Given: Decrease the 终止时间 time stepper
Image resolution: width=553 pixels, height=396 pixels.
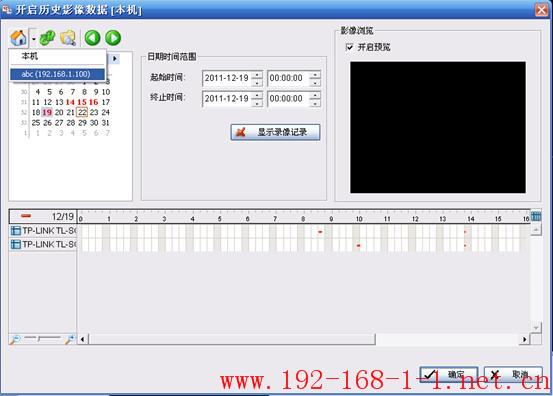Looking at the screenshot, I should pyautogui.click(x=315, y=103).
